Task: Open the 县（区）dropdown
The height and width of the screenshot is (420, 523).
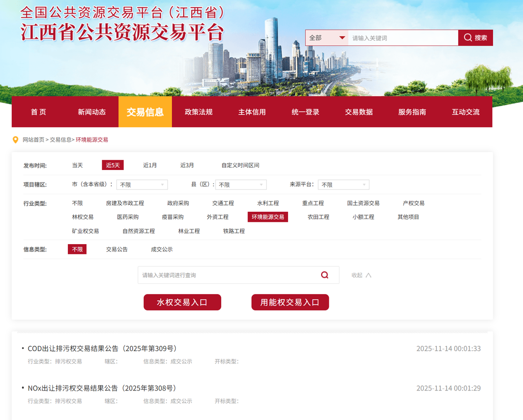Action: click(241, 185)
